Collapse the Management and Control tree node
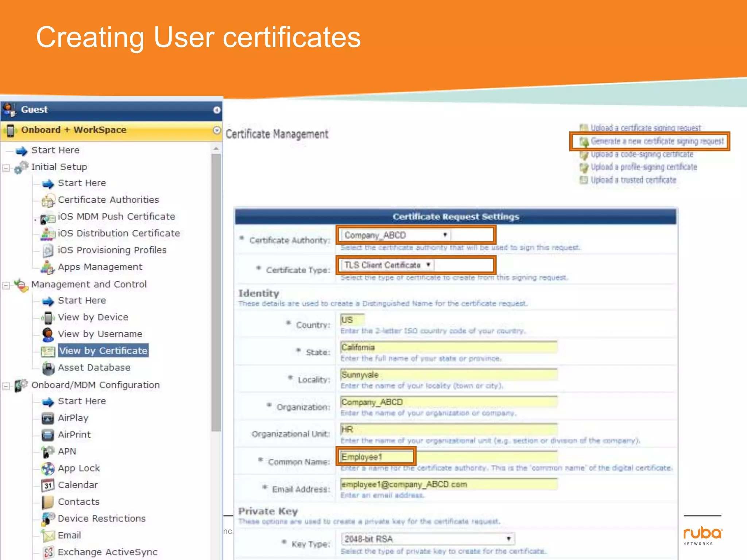This screenshot has height=560, width=747. click(6, 285)
